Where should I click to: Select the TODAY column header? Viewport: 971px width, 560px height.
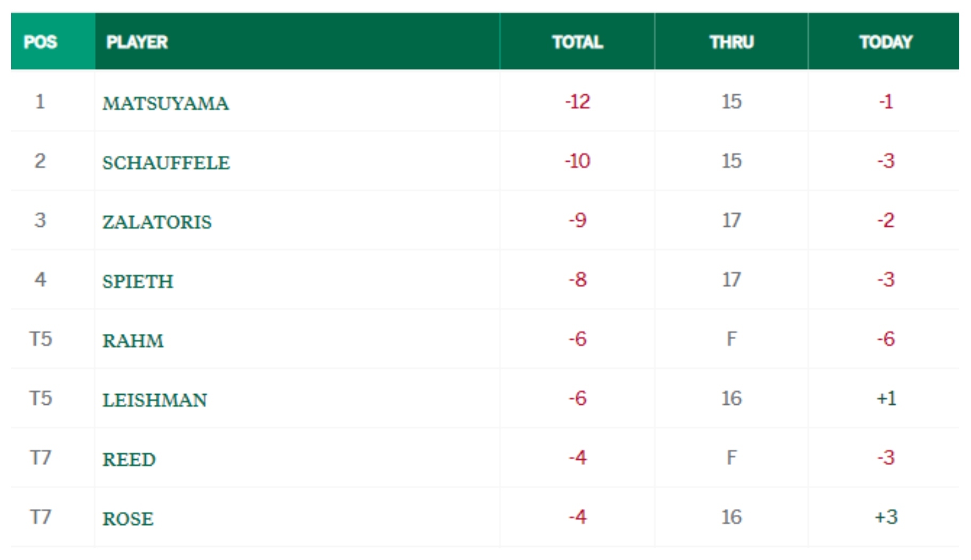point(886,42)
